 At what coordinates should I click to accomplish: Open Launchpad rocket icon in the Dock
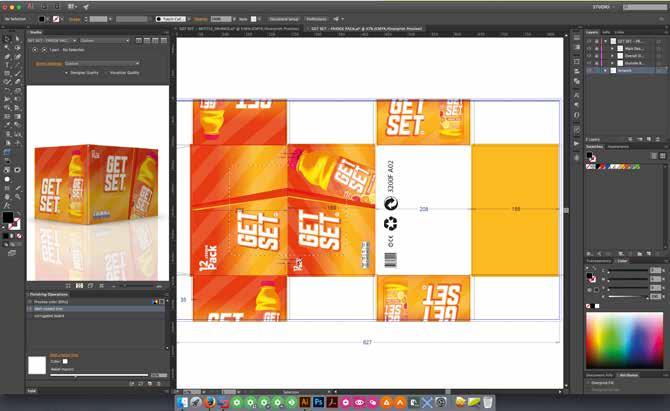pos(196,402)
